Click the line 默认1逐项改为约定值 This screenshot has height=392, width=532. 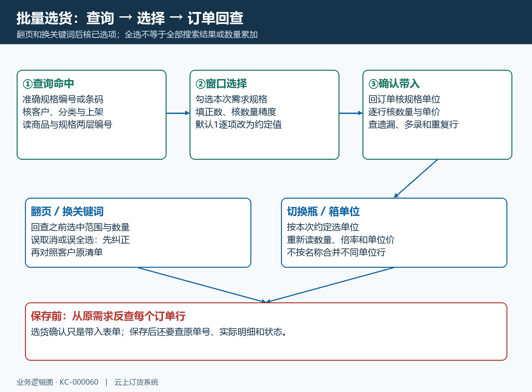click(x=238, y=125)
